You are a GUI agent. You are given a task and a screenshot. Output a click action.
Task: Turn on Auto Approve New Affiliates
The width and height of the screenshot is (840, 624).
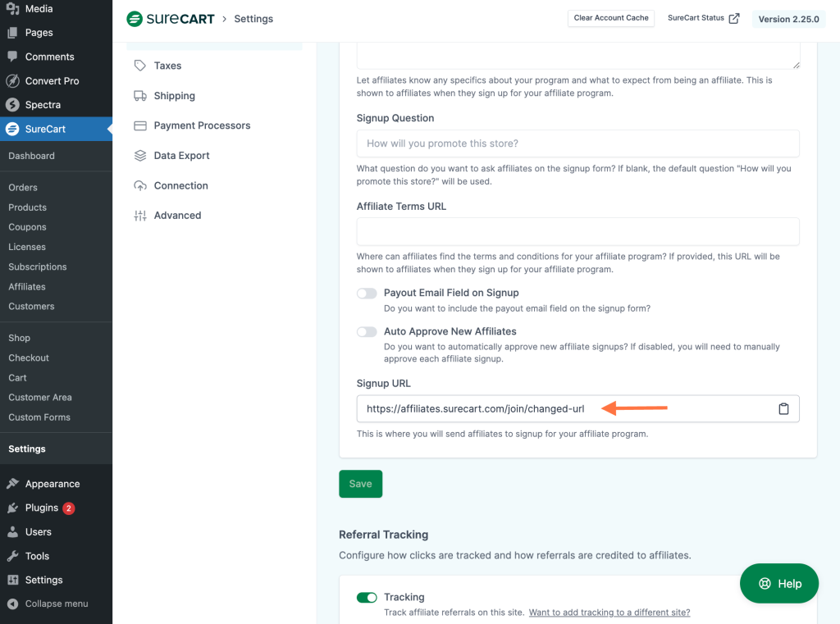click(x=367, y=332)
